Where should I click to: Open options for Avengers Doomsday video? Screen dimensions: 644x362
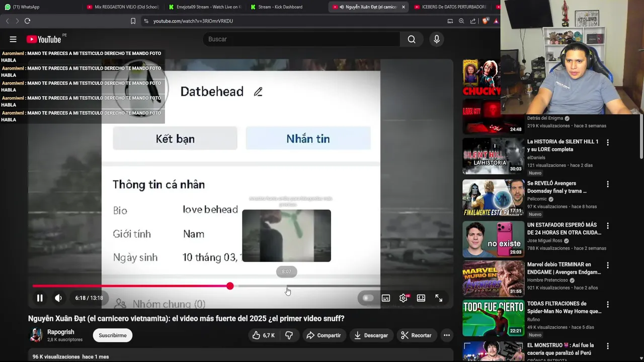click(x=608, y=185)
